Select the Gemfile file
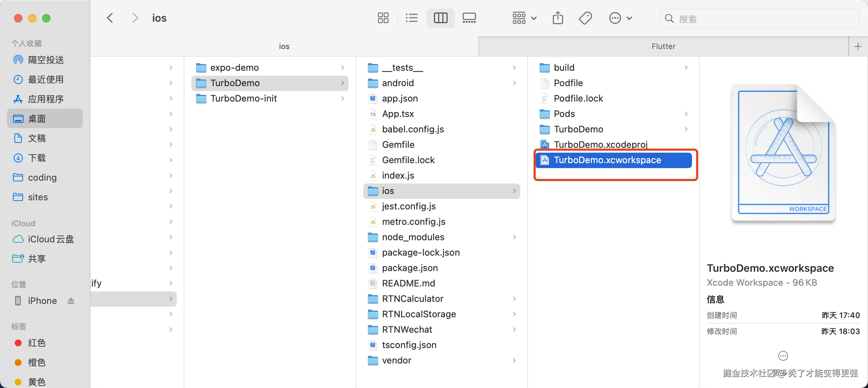868x388 pixels. tap(442, 145)
